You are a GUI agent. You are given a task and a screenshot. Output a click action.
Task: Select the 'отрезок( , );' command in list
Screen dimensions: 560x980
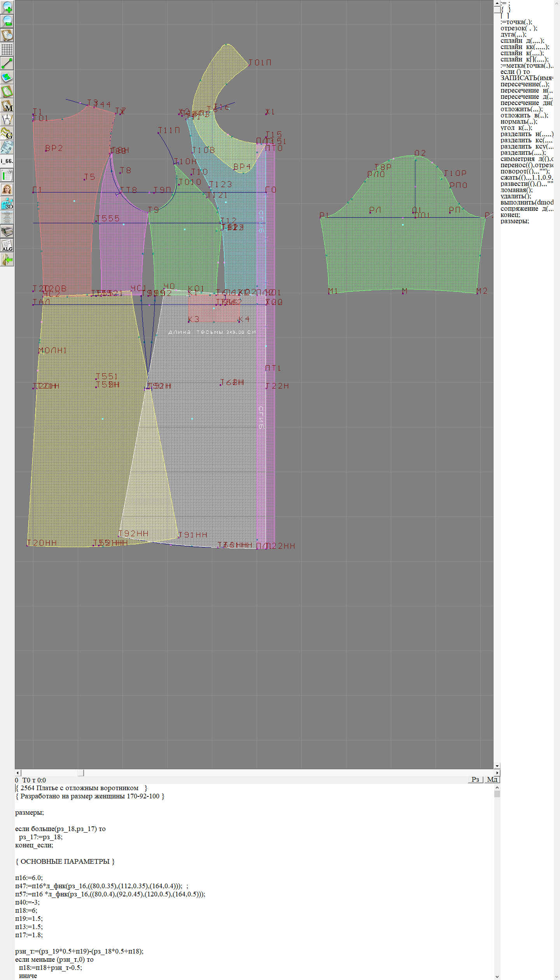518,28
